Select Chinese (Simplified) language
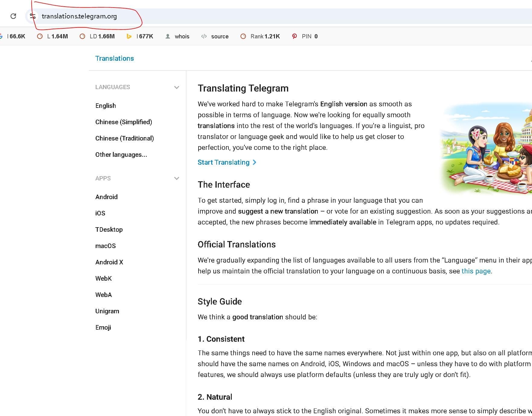532x416 pixels. 124,122
